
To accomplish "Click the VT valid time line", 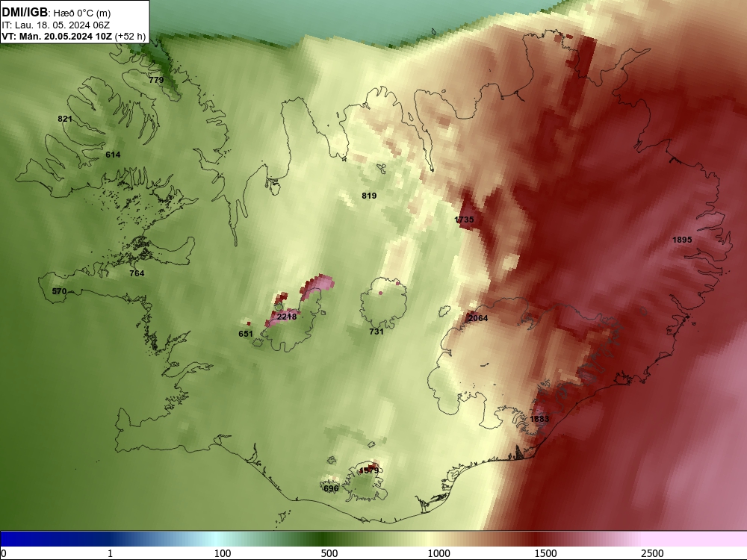I will (x=73, y=36).
